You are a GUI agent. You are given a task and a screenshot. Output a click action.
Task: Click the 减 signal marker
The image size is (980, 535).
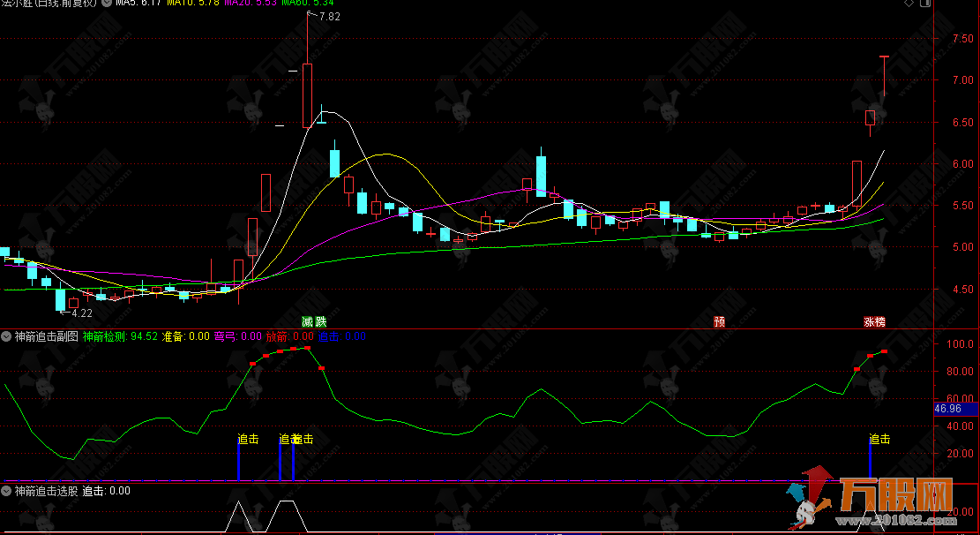307,321
